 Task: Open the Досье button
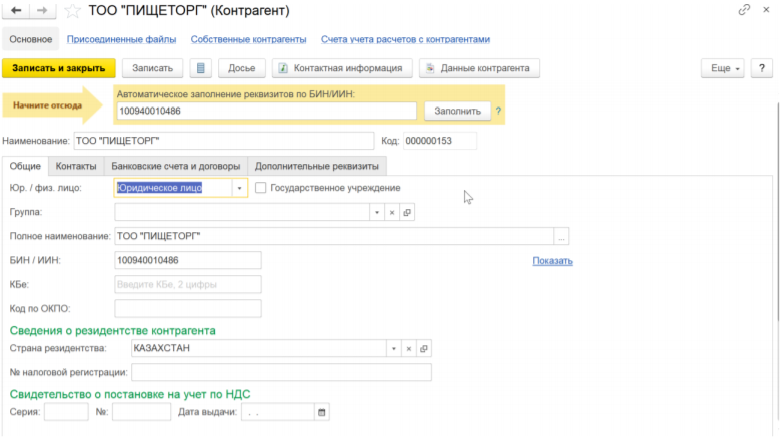coord(242,68)
